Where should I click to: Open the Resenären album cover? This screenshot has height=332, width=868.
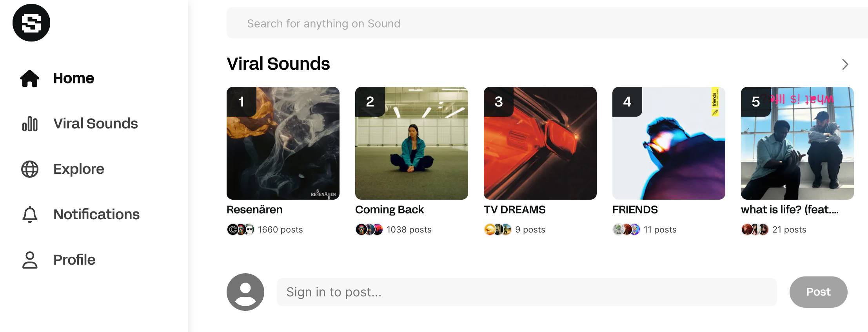[283, 143]
